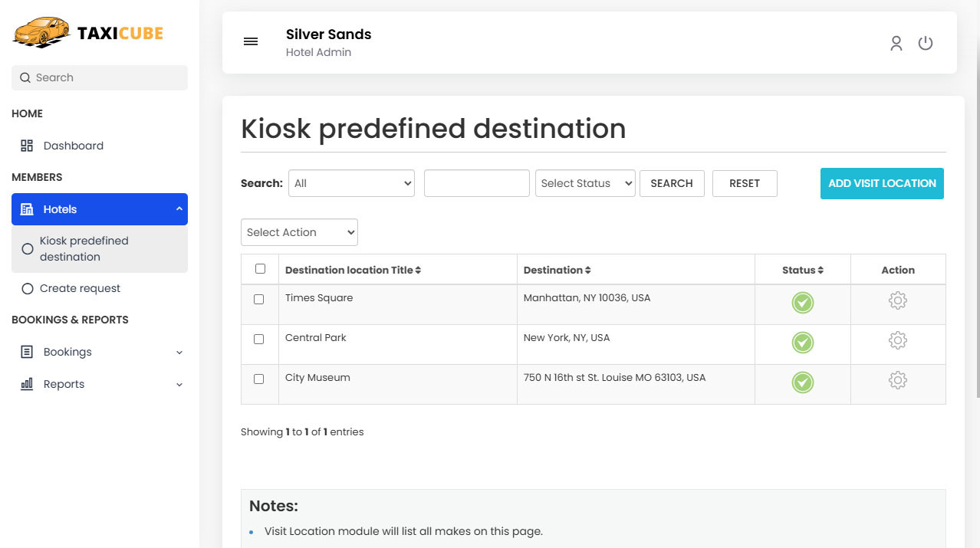Image resolution: width=980 pixels, height=548 pixels.
Task: Open the Select Status dropdown
Action: pos(585,183)
